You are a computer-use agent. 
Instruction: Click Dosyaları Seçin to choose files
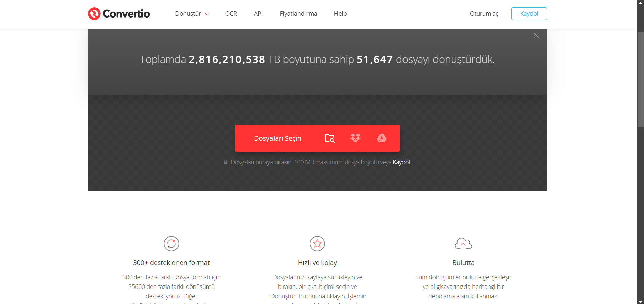(x=278, y=138)
